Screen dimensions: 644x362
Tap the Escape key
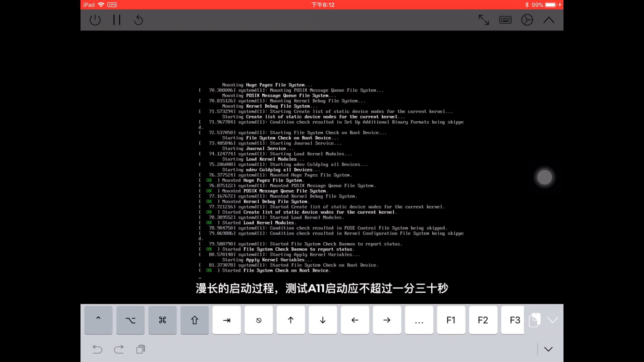click(259, 320)
